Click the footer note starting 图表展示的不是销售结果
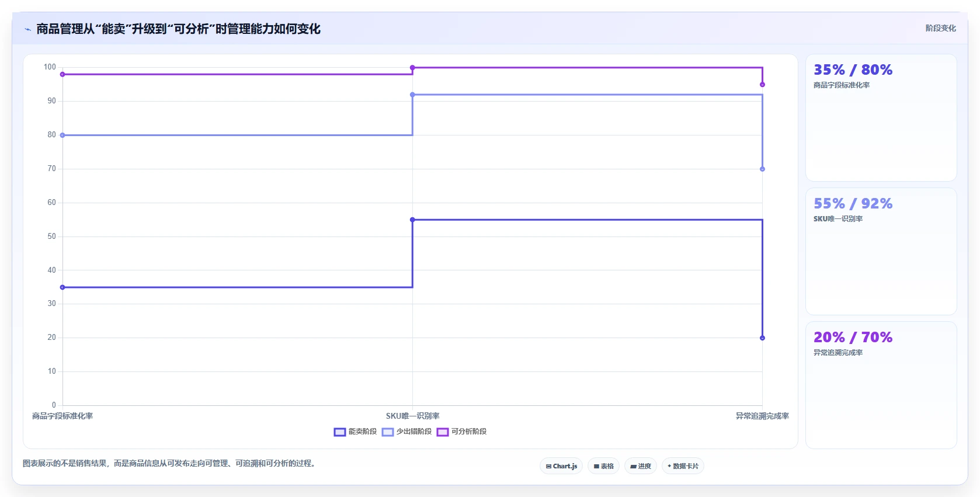This screenshot has width=980, height=497. coord(169,464)
